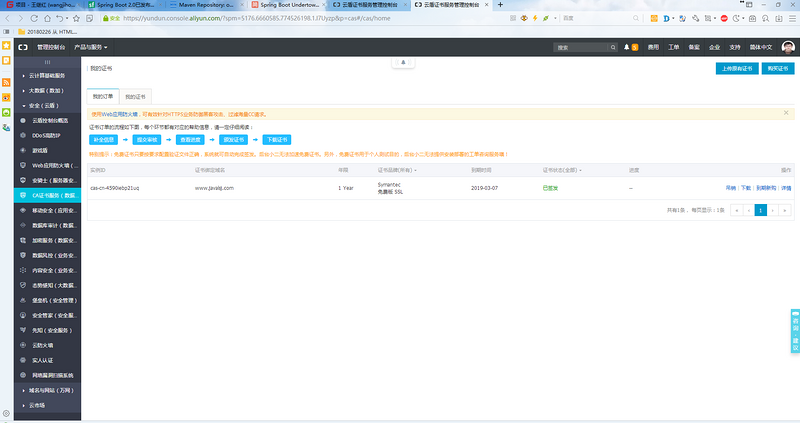Screen dimensions: 800x423
Task: Open 费用 in the top bar
Action: coord(653,47)
